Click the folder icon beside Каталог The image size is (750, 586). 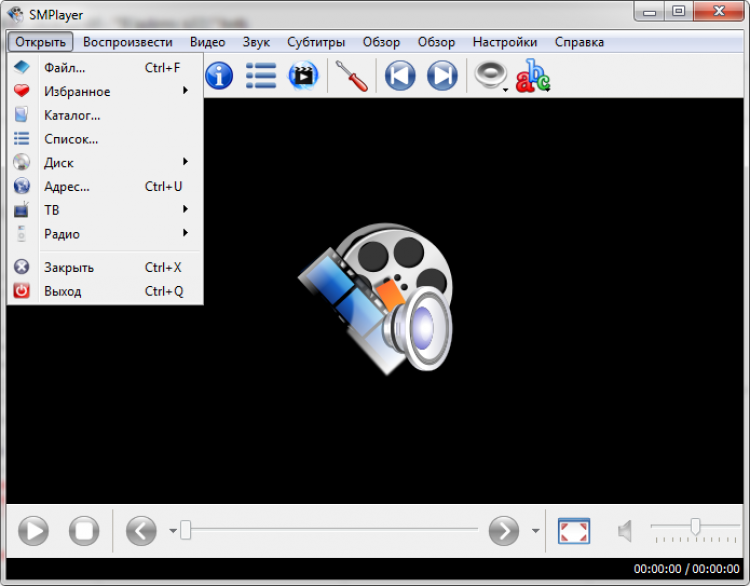(21, 114)
